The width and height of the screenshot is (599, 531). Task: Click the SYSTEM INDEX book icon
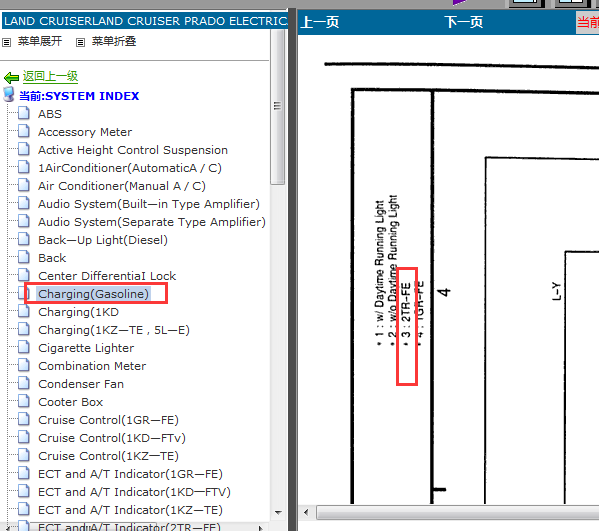pyautogui.click(x=9, y=94)
